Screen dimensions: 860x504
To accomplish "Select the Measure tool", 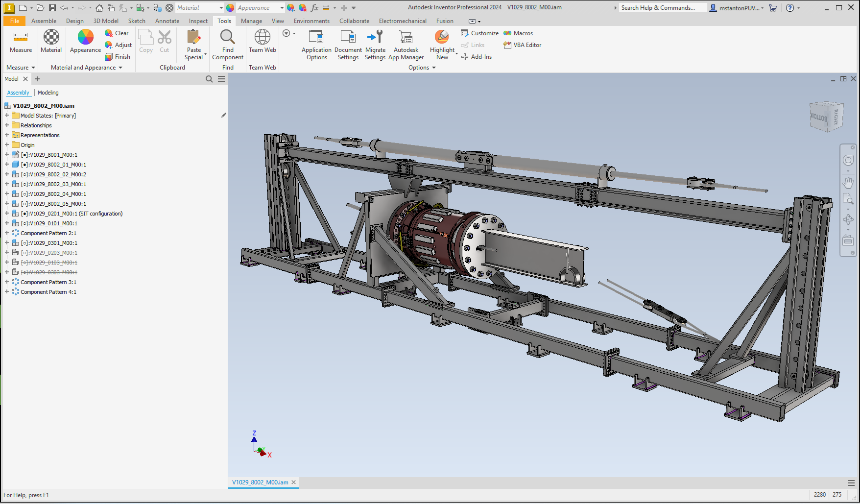I will tap(21, 41).
